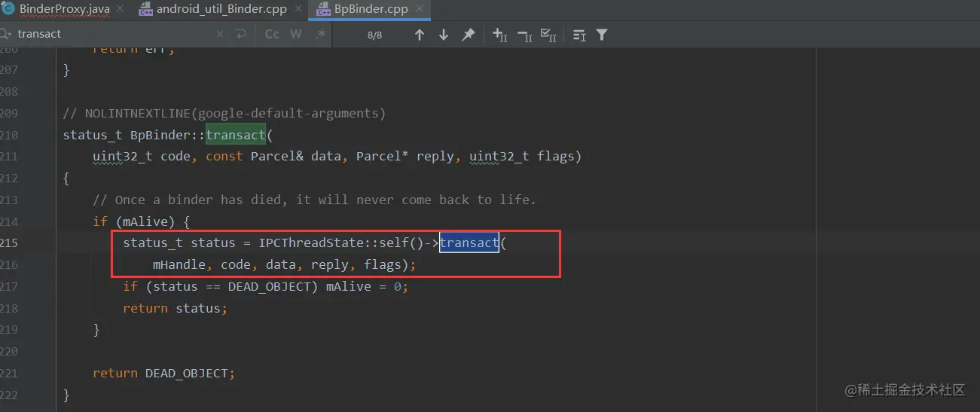Select the BpBinder.cpp tab
The height and width of the screenshot is (412, 980).
(371, 9)
